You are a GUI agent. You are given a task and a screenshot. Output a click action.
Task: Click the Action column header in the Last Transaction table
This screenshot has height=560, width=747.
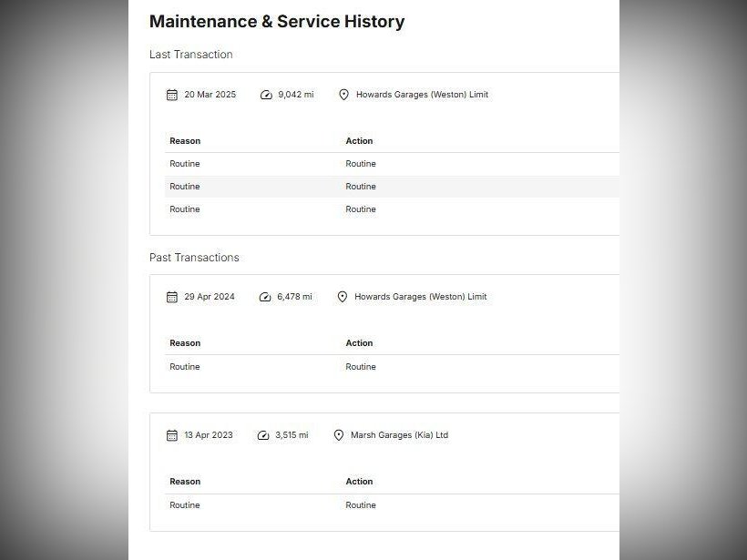tap(359, 141)
